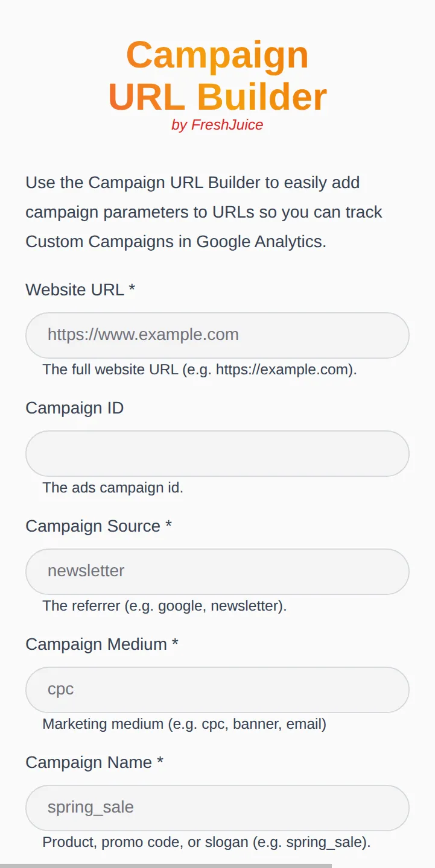Click the referrer hint mentioning google, newsletter
435x868 pixels.
point(165,606)
